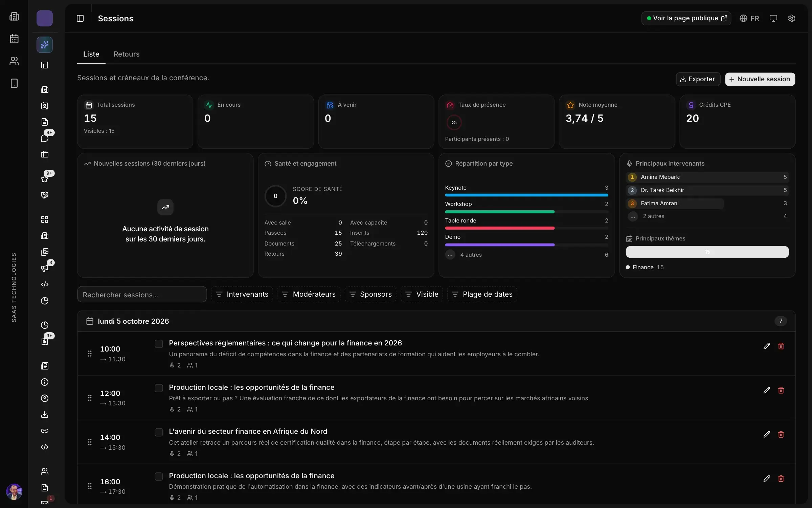Image resolution: width=812 pixels, height=508 pixels.
Task: Select the Liste tab
Action: click(91, 54)
